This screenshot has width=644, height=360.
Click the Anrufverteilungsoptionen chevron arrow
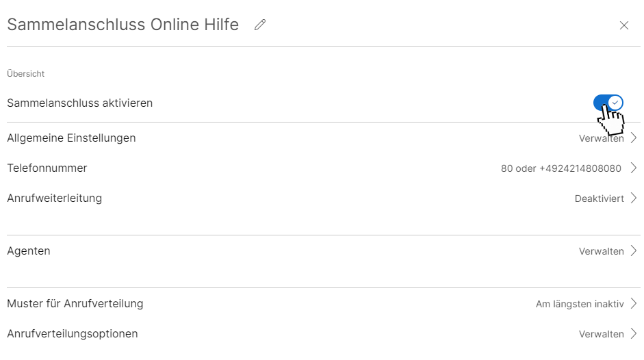tap(634, 334)
